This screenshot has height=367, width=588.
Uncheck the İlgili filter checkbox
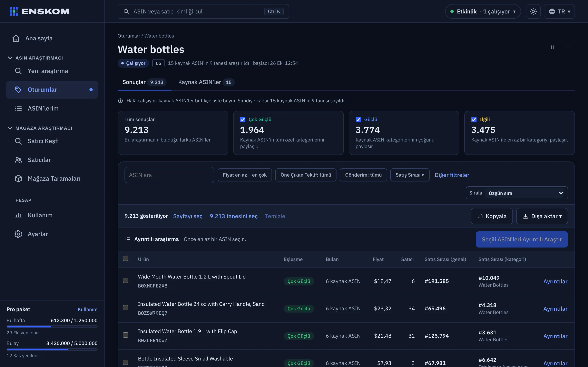473,120
